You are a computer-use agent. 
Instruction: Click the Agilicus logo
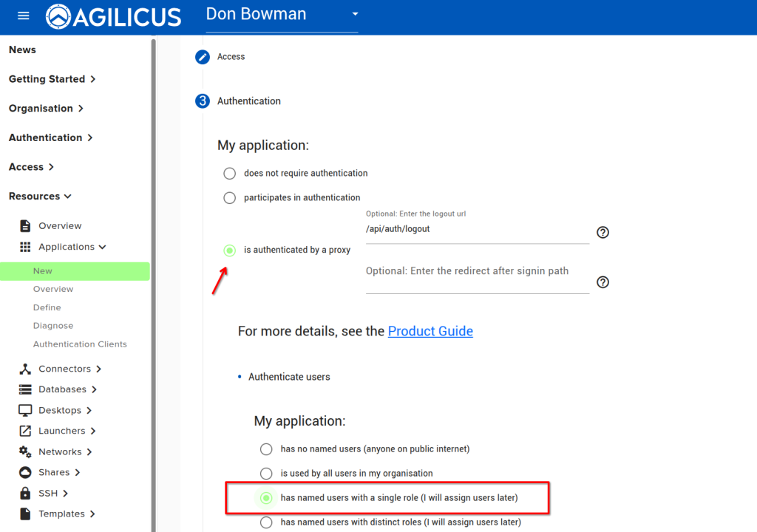[x=114, y=16]
